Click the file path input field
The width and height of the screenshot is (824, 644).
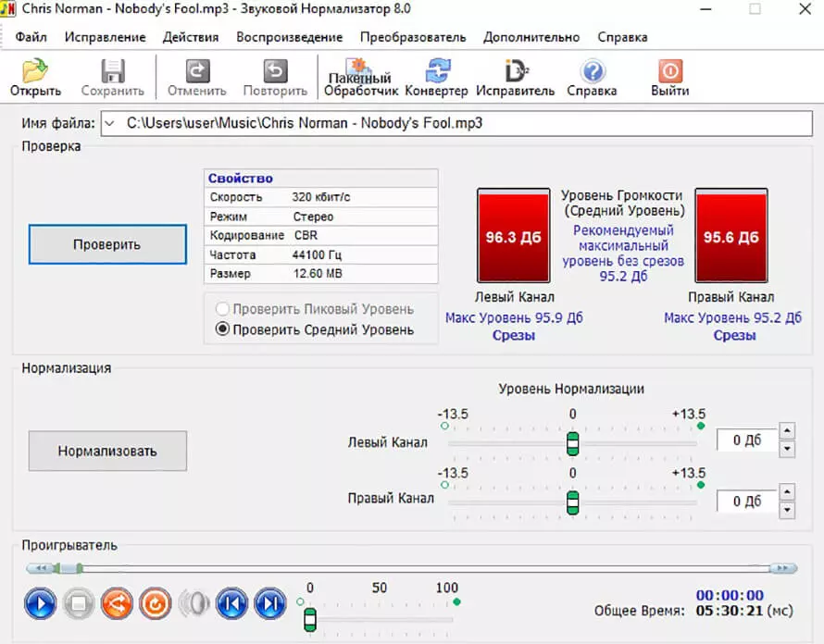click(x=456, y=123)
